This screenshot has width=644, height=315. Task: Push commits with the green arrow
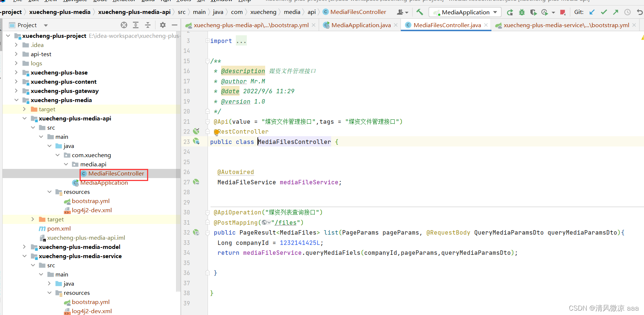tap(615, 12)
